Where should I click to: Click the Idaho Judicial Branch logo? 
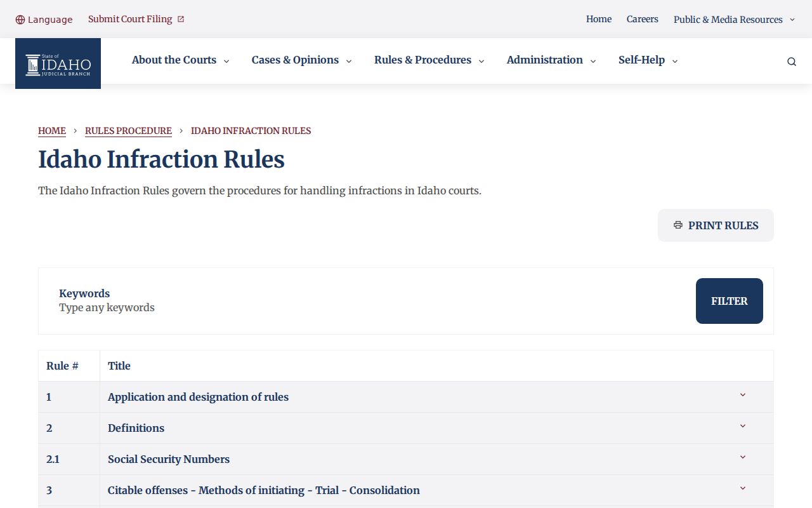58,63
